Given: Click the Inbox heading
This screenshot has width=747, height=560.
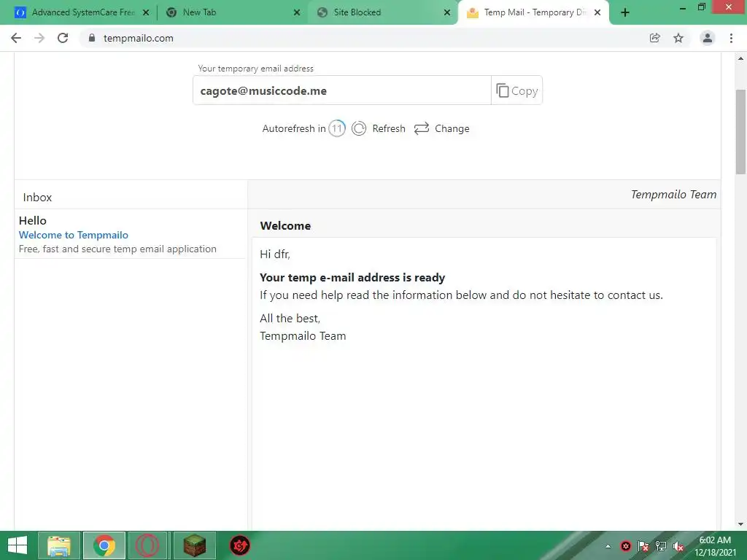Looking at the screenshot, I should click(x=37, y=197).
